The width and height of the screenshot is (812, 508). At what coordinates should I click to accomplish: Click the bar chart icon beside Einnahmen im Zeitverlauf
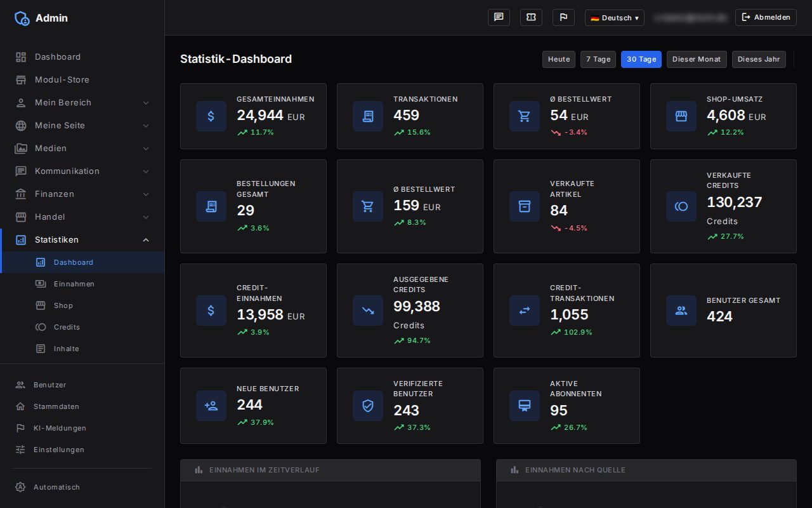pos(199,470)
